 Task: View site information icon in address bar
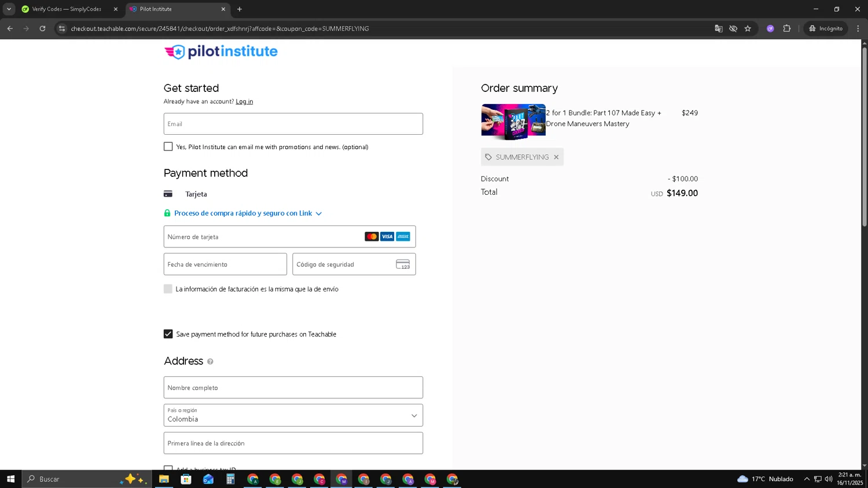tap(62, 28)
